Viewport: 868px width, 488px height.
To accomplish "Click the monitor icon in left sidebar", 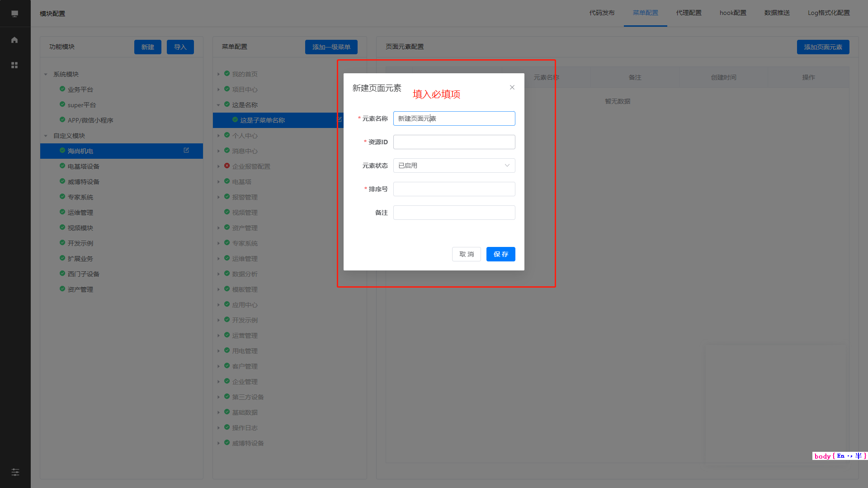I will point(14,14).
